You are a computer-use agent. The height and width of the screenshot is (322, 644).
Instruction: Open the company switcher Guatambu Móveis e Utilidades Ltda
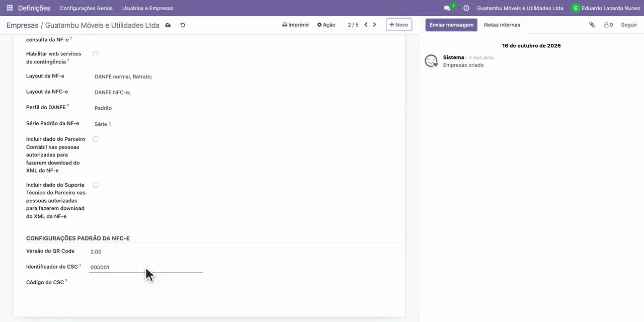520,8
